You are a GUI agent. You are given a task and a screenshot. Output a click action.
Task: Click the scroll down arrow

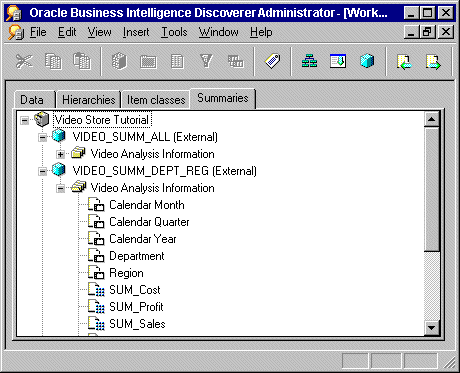point(432,327)
